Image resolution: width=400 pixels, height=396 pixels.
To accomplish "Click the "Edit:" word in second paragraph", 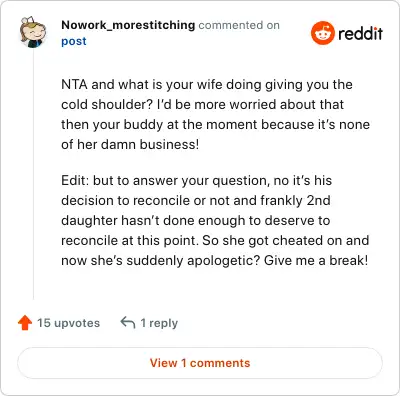I will click(x=75, y=180).
